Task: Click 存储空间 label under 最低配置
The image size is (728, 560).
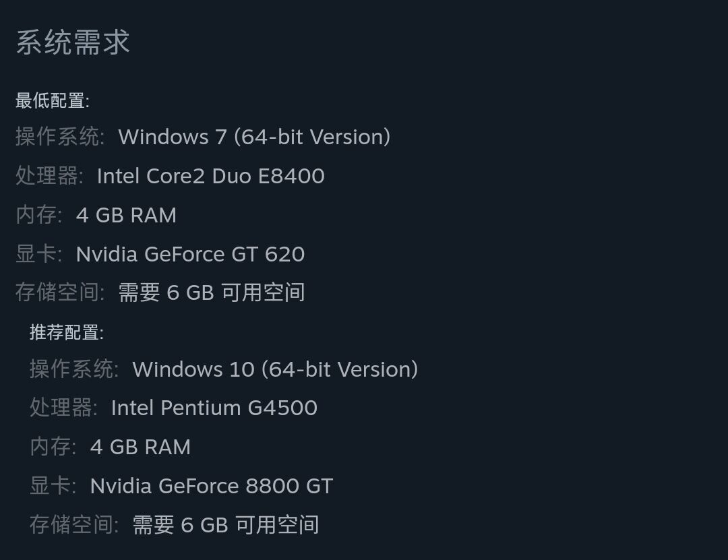Action: [60, 292]
